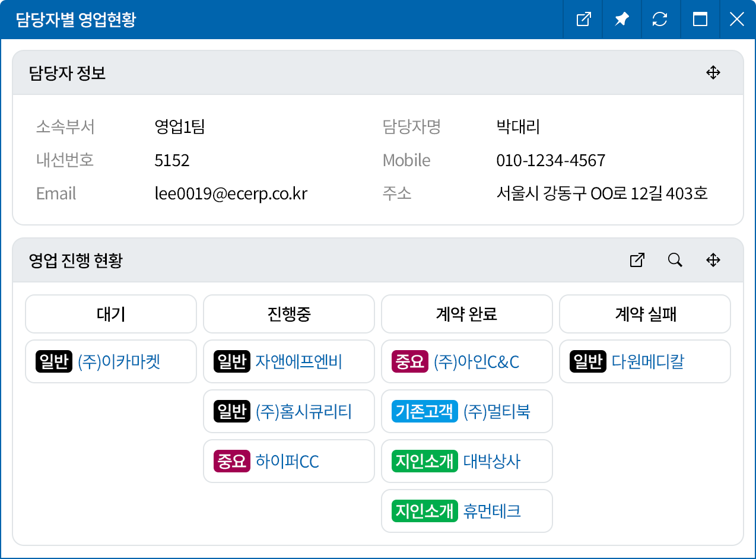Viewport: 756px width, 559px height.
Task: Open the (주)홈시큐리티 card
Action: click(x=303, y=411)
